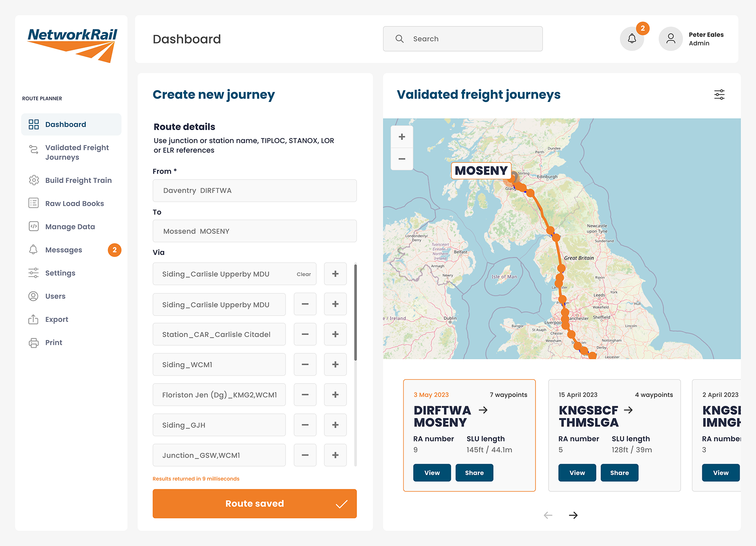Open the notifications bell in header
Viewport: 756px width, 546px height.
click(632, 39)
